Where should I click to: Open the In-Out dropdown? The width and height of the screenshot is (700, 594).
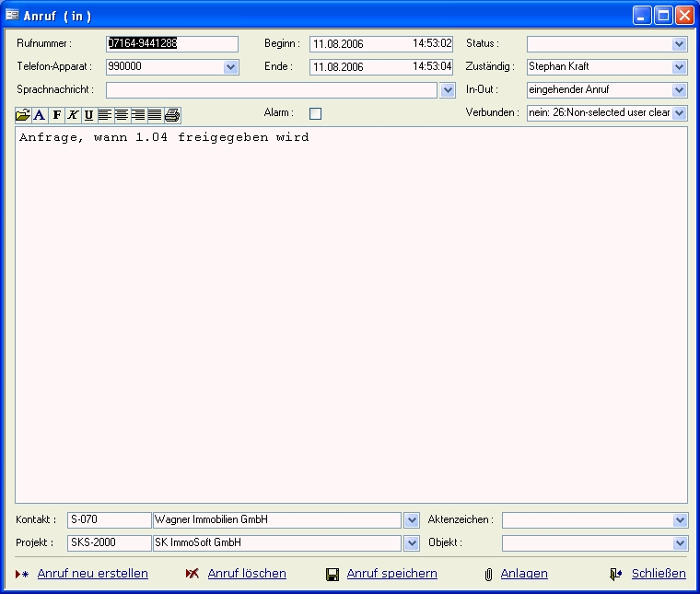[680, 90]
